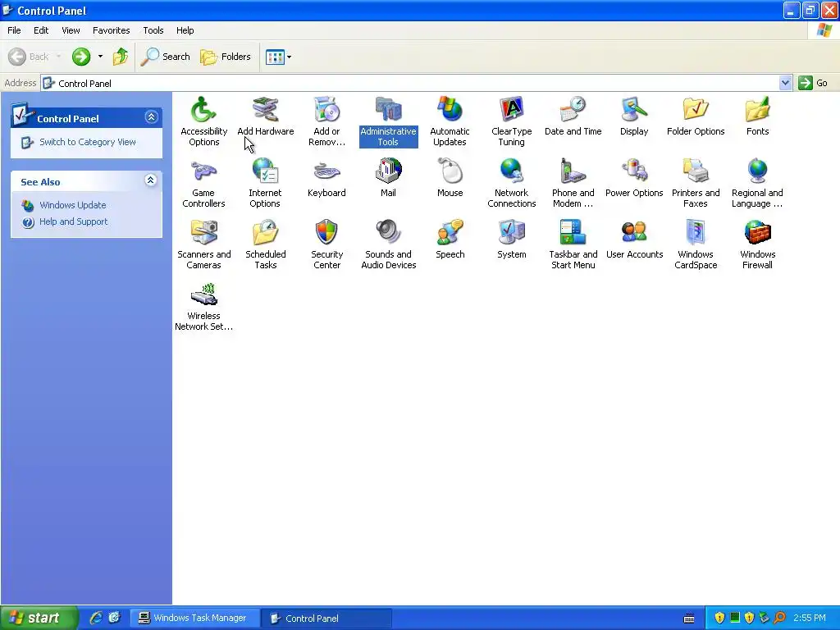Open the Tools menu
This screenshot has width=840, height=630.
(x=153, y=30)
